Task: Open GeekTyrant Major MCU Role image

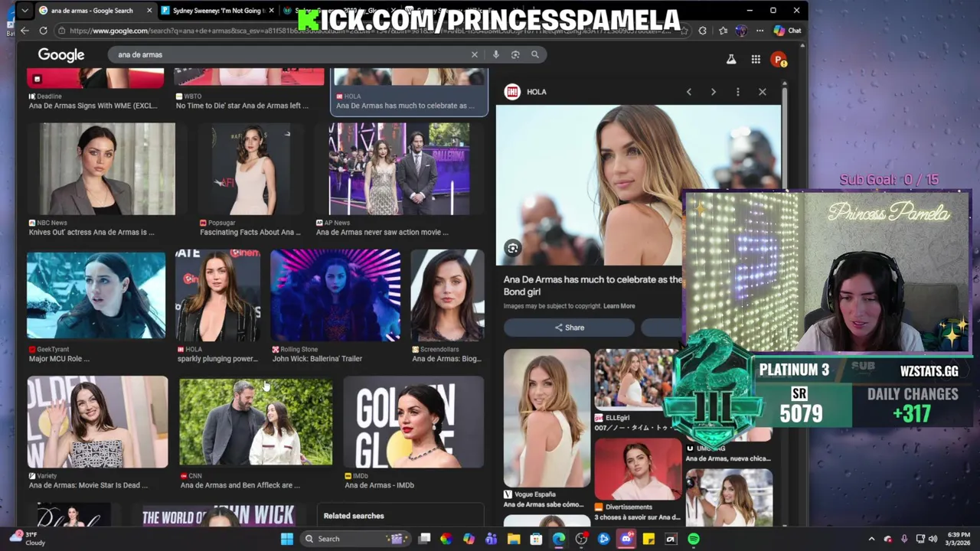Action: coord(96,295)
